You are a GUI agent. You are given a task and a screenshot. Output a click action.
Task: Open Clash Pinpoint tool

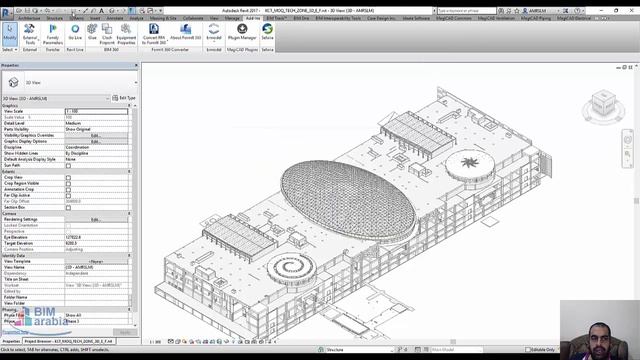[107, 34]
